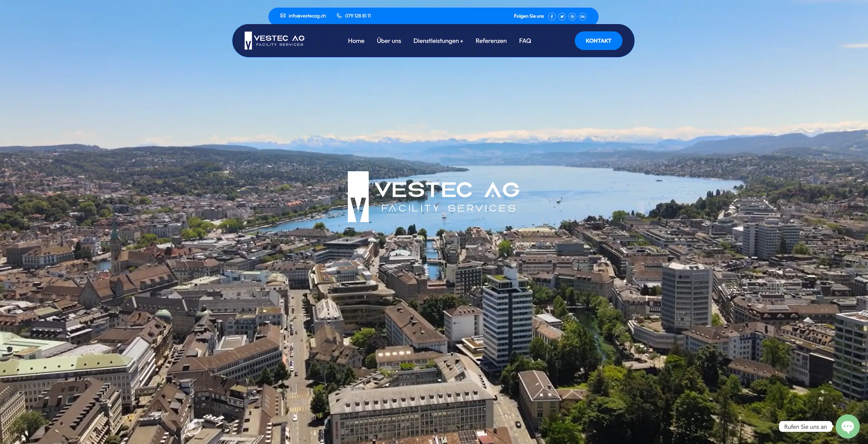Open the Behance social icon
Viewport: 868px width, 444px height.
(x=582, y=16)
